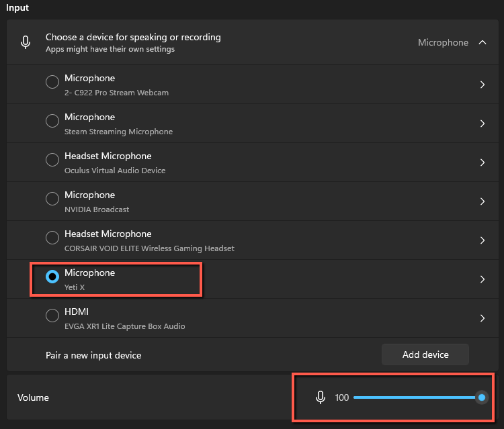The width and height of the screenshot is (504, 429).
Task: Select CORSAIR VOID ELITE headset microphone
Action: (52, 238)
